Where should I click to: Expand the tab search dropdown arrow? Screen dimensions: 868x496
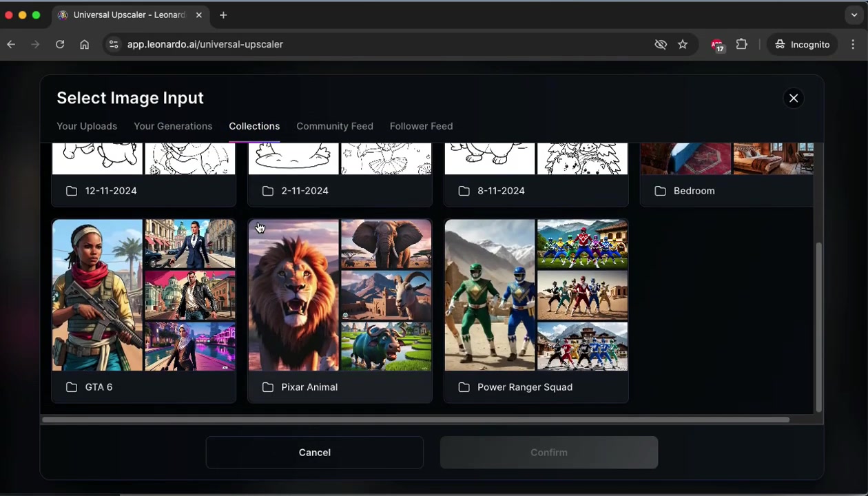coord(854,14)
